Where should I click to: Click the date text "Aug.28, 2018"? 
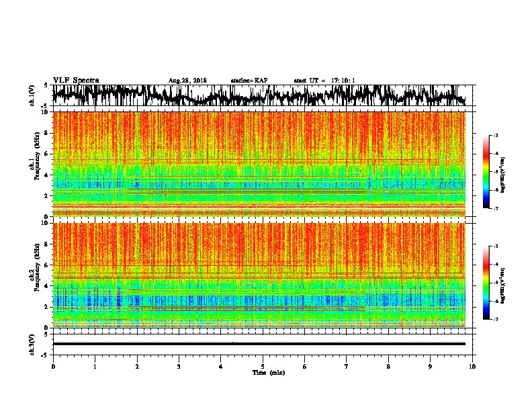point(187,81)
